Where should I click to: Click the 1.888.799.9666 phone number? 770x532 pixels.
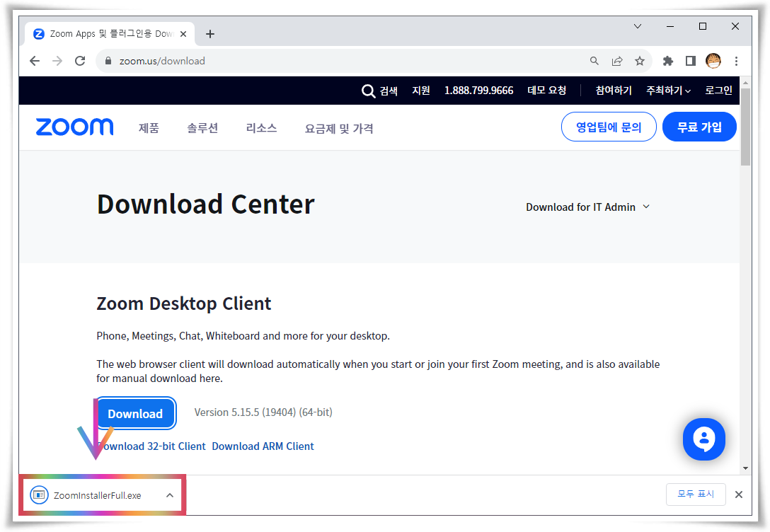pos(479,91)
